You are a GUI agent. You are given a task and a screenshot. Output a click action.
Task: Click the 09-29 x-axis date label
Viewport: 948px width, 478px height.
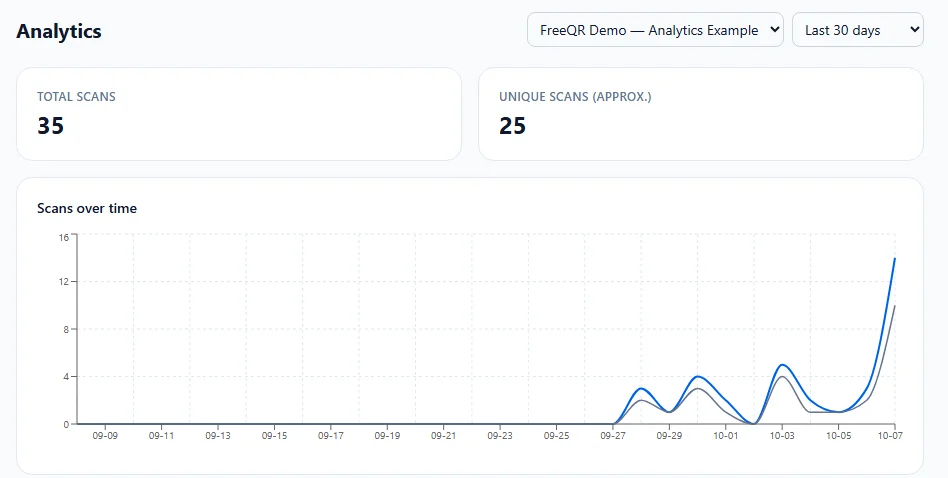coord(669,436)
